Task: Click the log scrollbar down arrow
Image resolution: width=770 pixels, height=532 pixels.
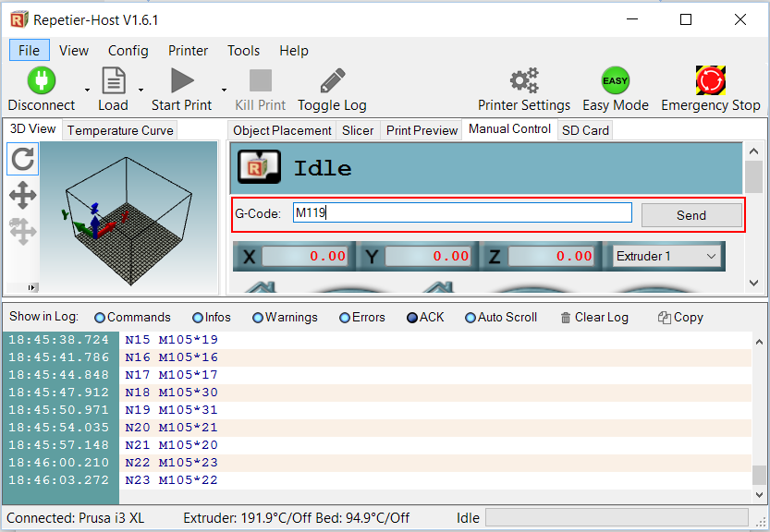Action: [x=759, y=494]
